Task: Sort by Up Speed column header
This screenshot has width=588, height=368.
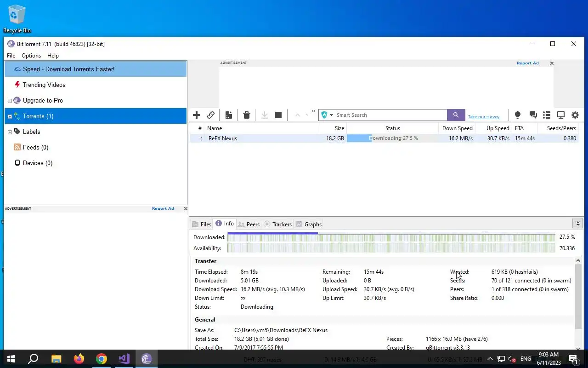Action: coord(493,128)
